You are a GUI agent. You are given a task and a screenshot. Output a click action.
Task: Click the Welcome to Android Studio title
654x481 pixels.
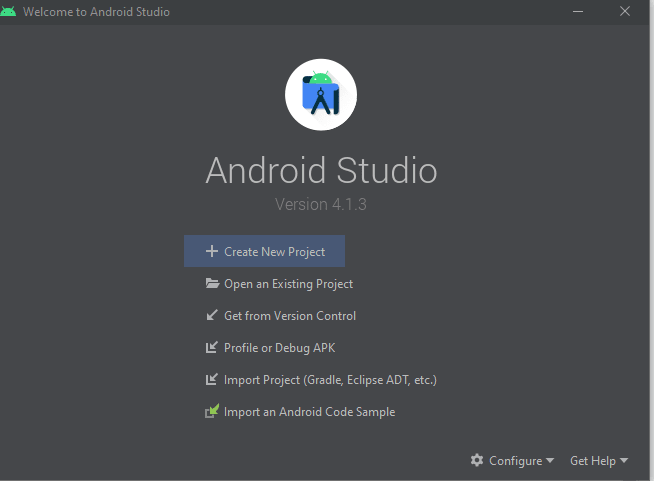pos(96,12)
